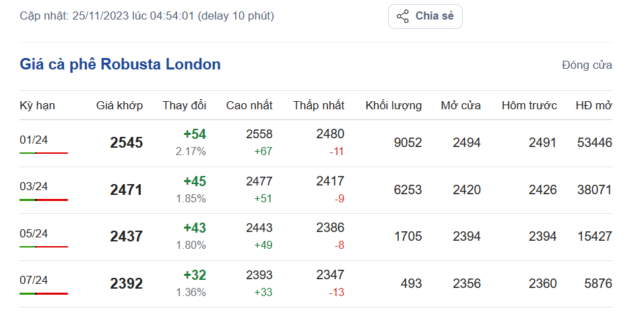This screenshot has height=321, width=644.
Task: Click the Kỳ hạn column header
Action: coord(37,105)
